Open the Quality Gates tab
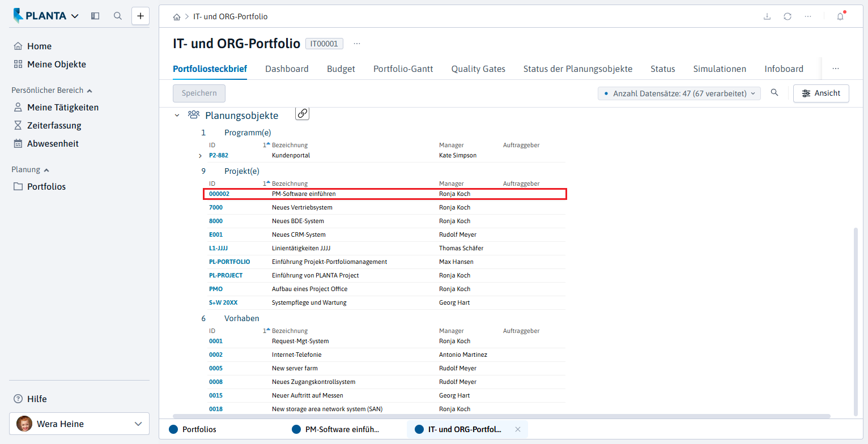The image size is (868, 444). (478, 69)
